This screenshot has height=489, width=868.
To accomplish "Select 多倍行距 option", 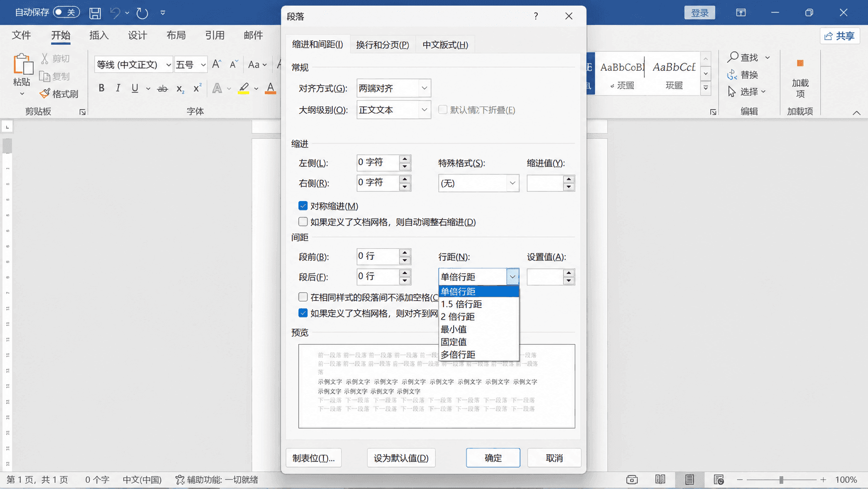I will (479, 354).
